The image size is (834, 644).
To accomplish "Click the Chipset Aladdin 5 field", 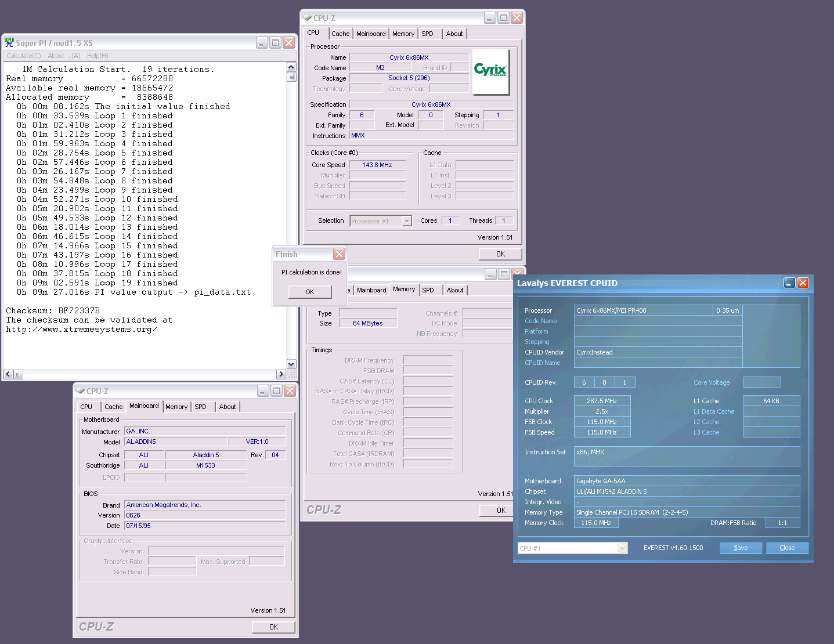I will [205, 455].
